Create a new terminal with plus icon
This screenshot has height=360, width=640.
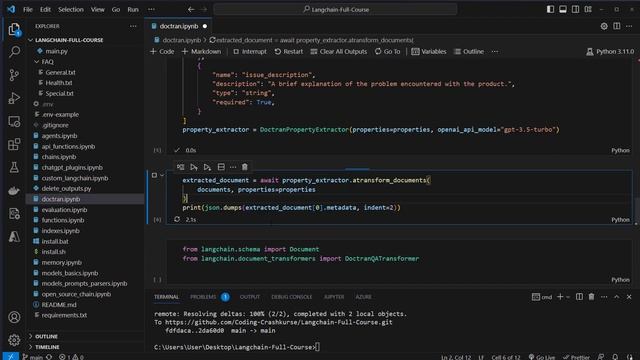point(560,297)
